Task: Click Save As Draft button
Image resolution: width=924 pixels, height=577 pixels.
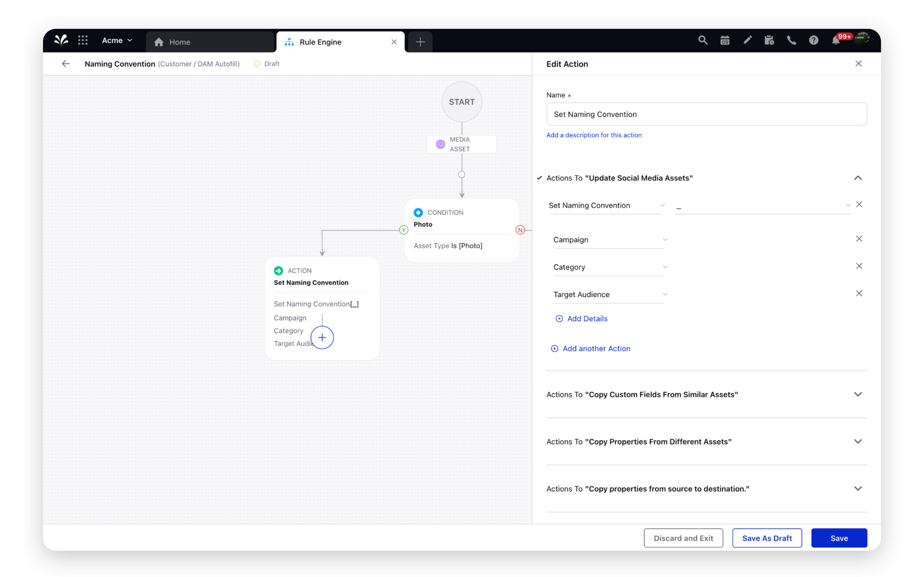Action: click(x=767, y=538)
